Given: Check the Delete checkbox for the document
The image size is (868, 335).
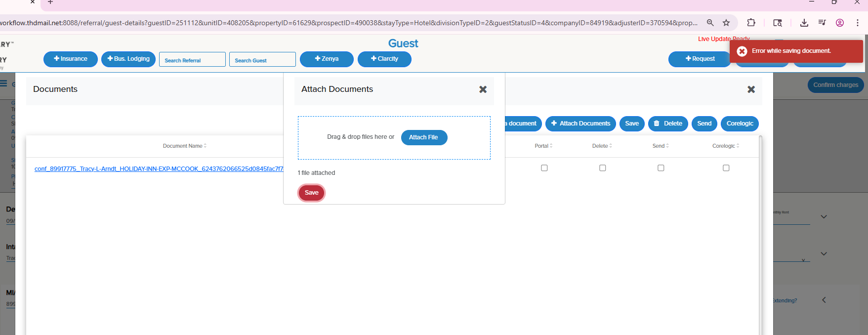Looking at the screenshot, I should [x=602, y=168].
